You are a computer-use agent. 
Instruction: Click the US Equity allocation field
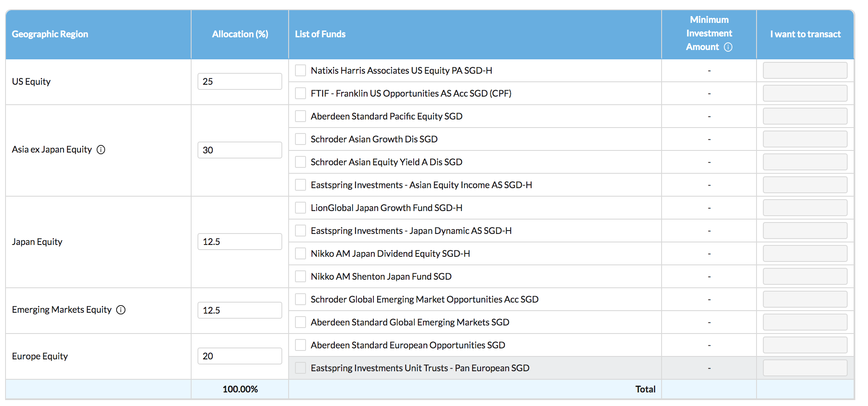pyautogui.click(x=239, y=81)
